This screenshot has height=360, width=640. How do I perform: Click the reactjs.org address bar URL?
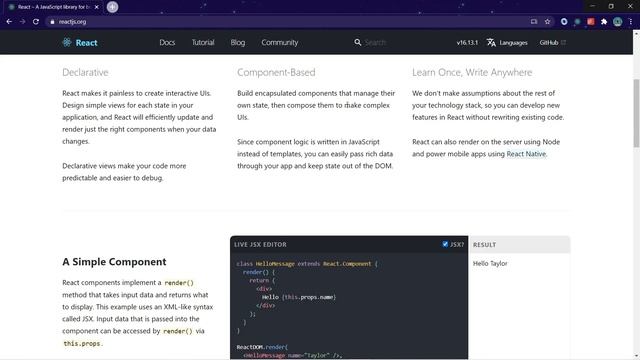point(72,22)
